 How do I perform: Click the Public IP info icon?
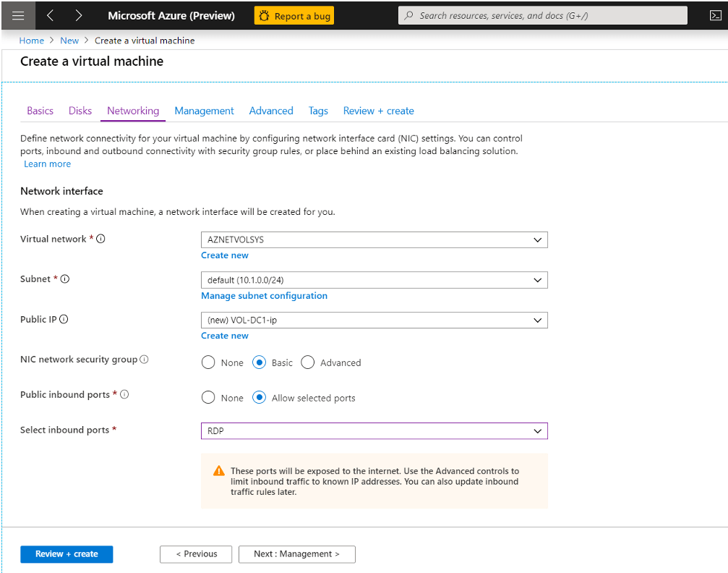(x=64, y=319)
